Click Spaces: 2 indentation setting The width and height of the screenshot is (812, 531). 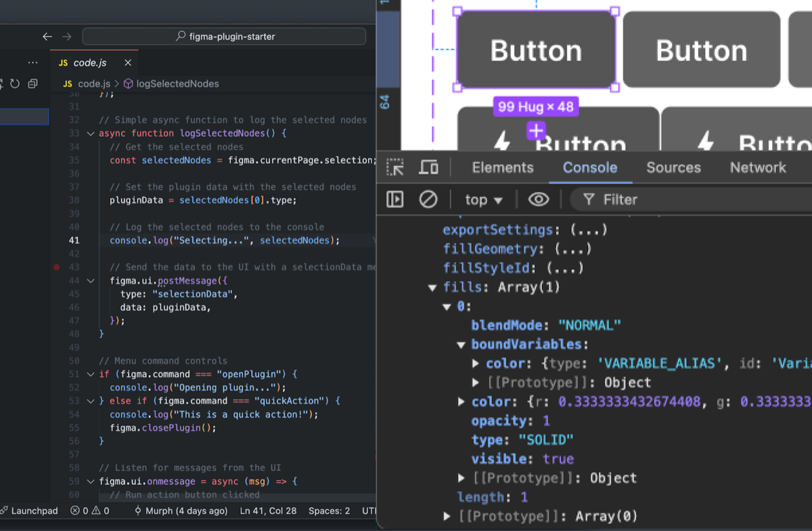(x=329, y=511)
